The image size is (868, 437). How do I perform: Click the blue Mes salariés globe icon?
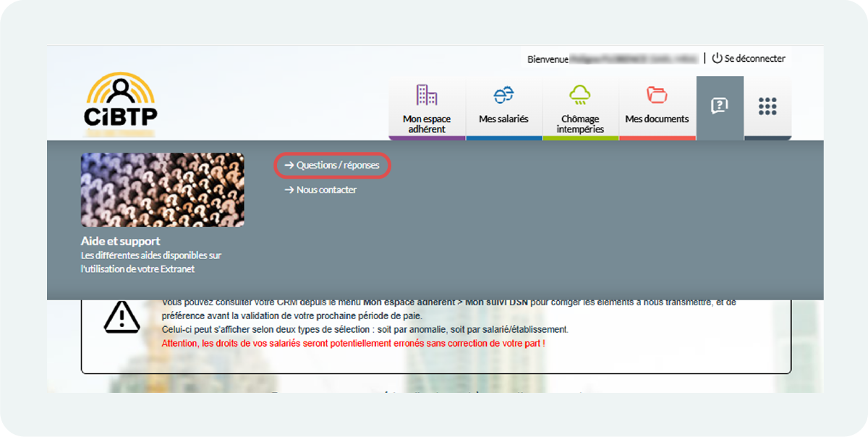pyautogui.click(x=503, y=95)
